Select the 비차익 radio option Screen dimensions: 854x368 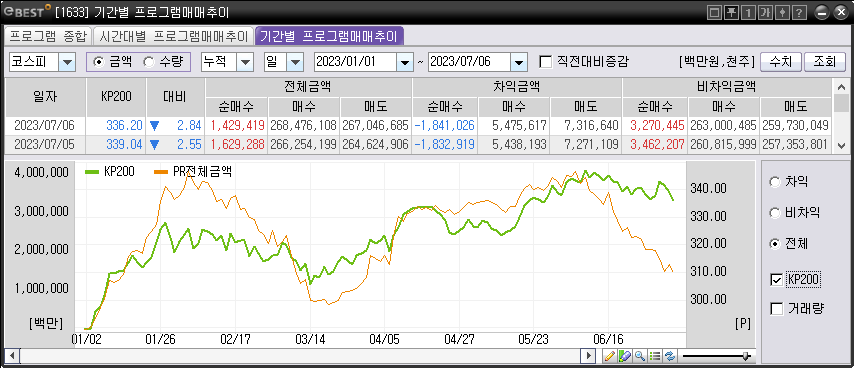click(774, 213)
